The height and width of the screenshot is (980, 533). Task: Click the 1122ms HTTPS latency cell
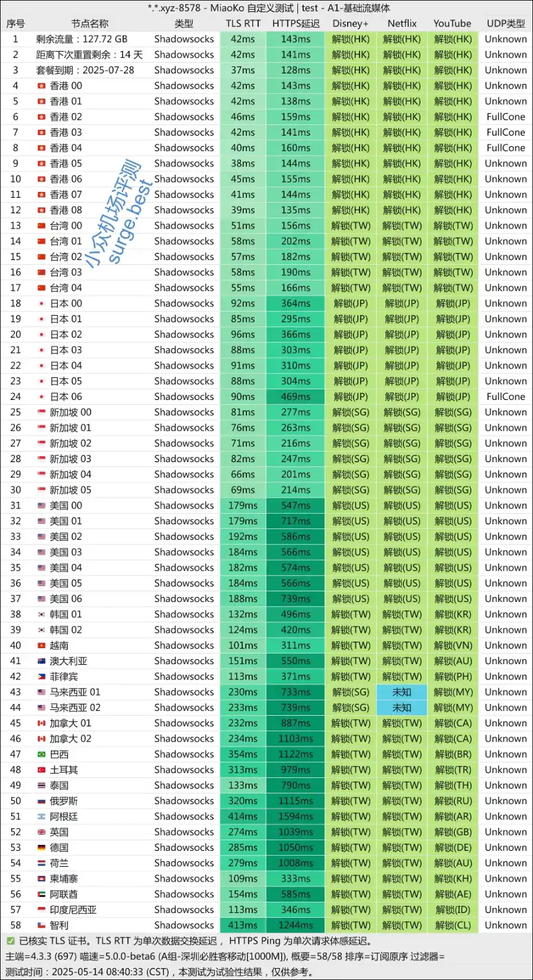tap(296, 754)
